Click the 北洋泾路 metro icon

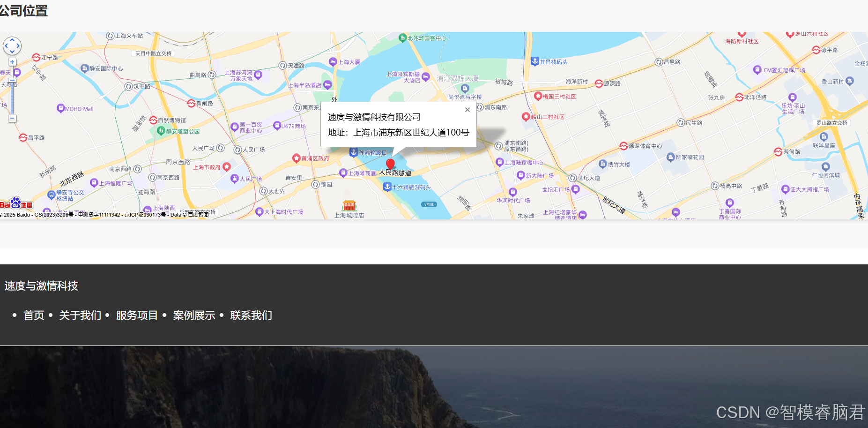[x=739, y=97]
